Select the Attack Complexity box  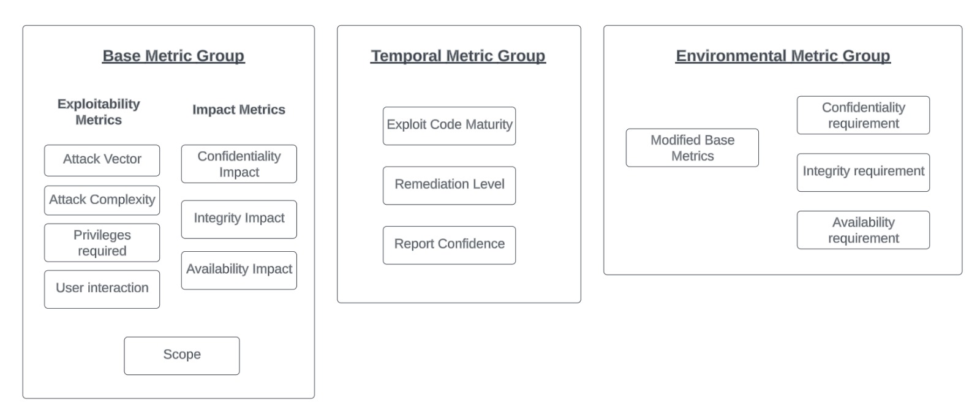102,200
